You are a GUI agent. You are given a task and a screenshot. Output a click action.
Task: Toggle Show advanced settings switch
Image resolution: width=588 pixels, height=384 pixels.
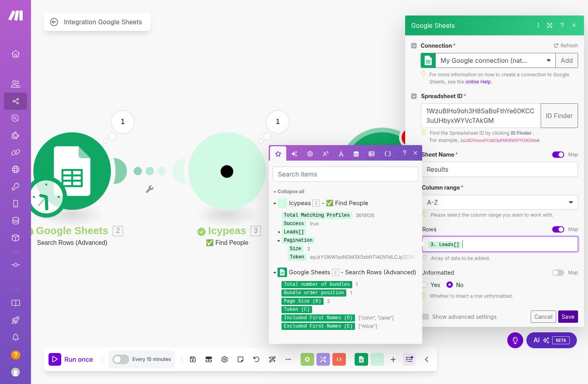pos(425,317)
